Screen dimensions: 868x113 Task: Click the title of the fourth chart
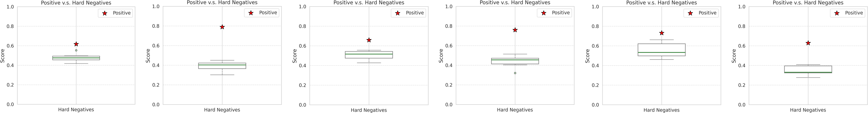point(515,3)
